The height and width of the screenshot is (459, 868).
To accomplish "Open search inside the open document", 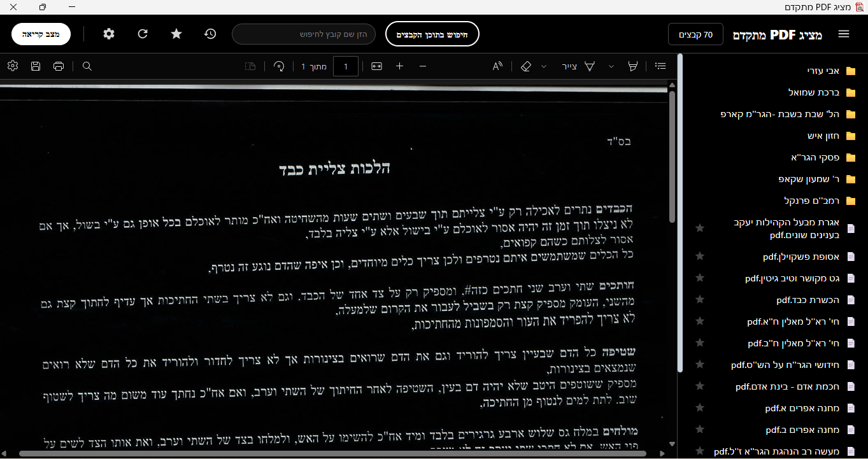I will click(87, 66).
